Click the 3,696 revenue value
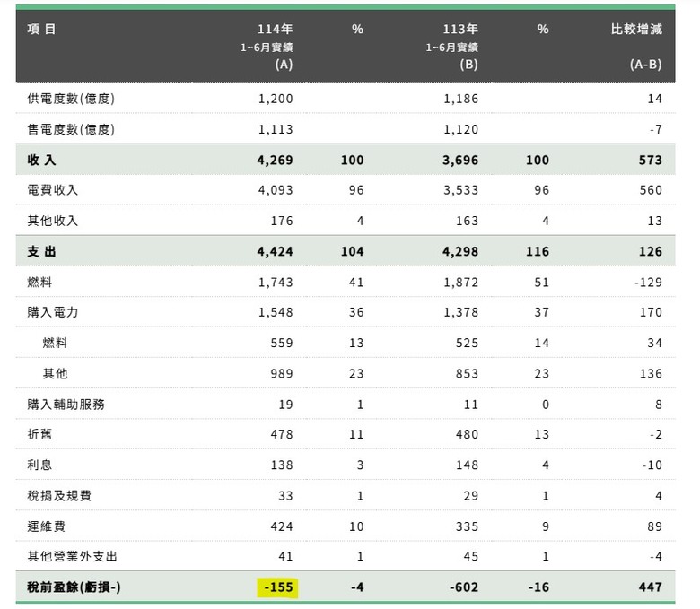Image resolution: width=700 pixels, height=609 pixels. pos(460,161)
